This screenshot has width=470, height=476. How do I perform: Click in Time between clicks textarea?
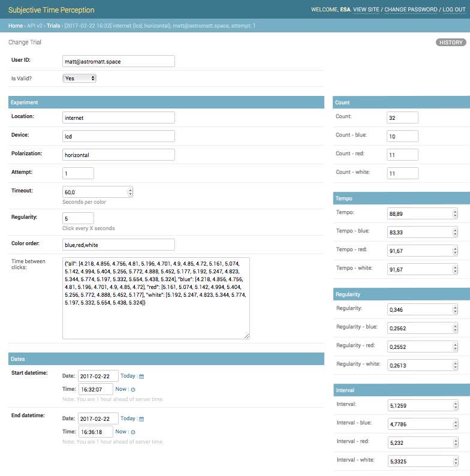pos(156,298)
